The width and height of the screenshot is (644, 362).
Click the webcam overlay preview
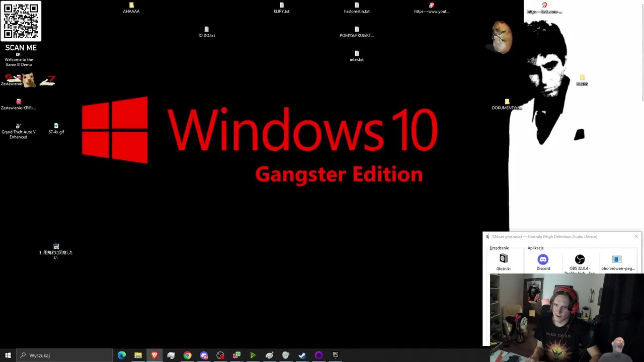point(567,318)
